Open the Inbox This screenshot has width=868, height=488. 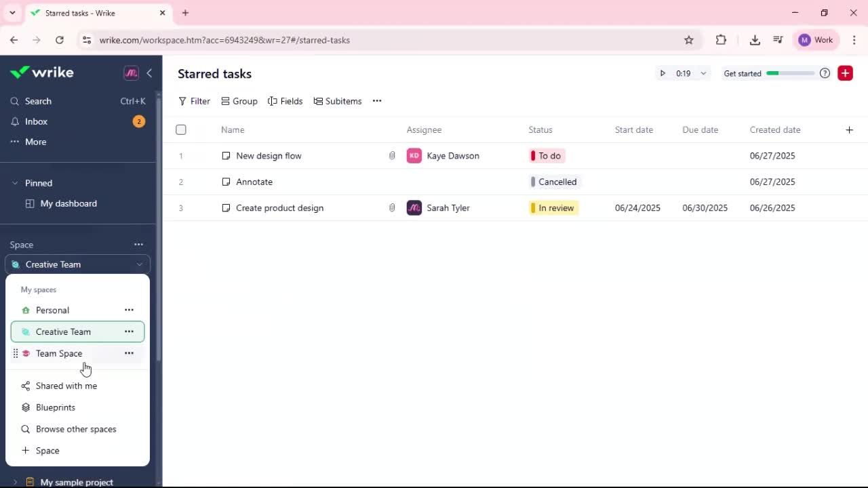pyautogui.click(x=36, y=121)
